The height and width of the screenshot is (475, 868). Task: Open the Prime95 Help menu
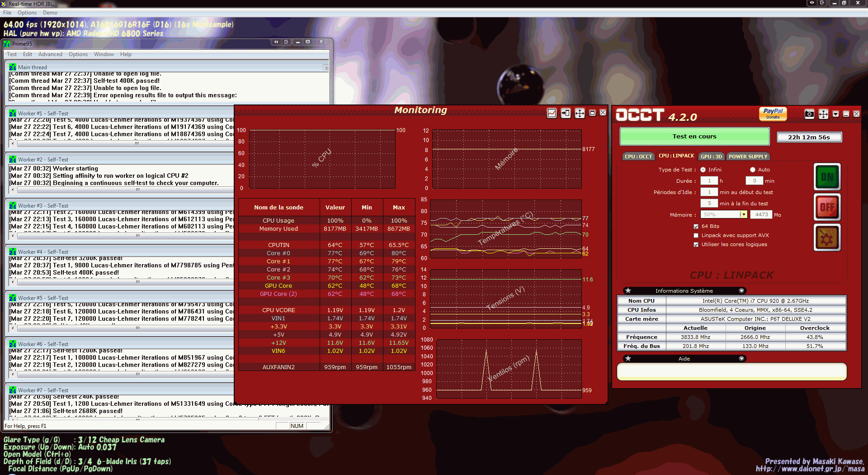[126, 54]
